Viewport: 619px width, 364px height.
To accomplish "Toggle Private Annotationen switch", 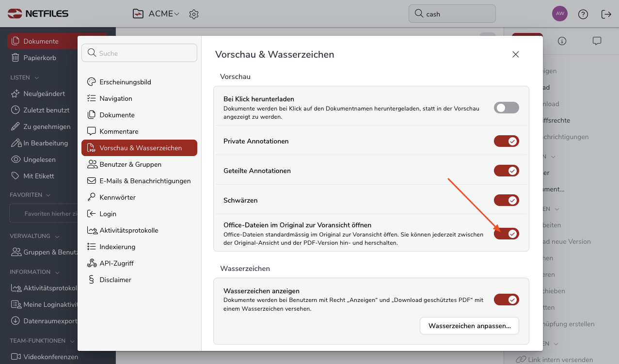I will tap(506, 141).
